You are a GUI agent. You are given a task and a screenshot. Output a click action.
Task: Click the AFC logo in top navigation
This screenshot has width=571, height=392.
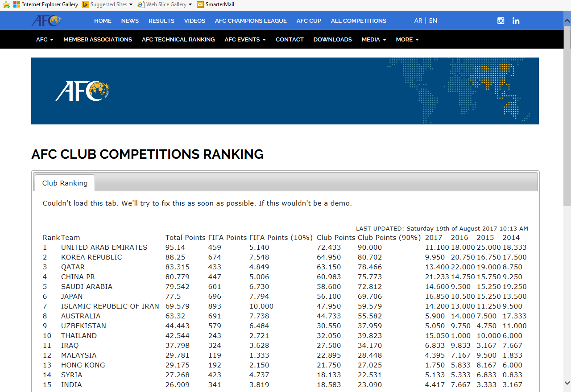pos(46,21)
